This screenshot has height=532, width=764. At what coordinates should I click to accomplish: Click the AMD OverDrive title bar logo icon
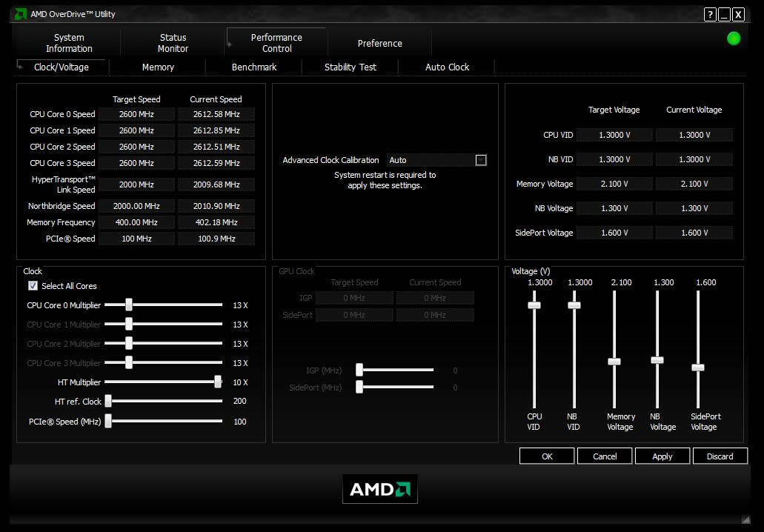point(21,14)
